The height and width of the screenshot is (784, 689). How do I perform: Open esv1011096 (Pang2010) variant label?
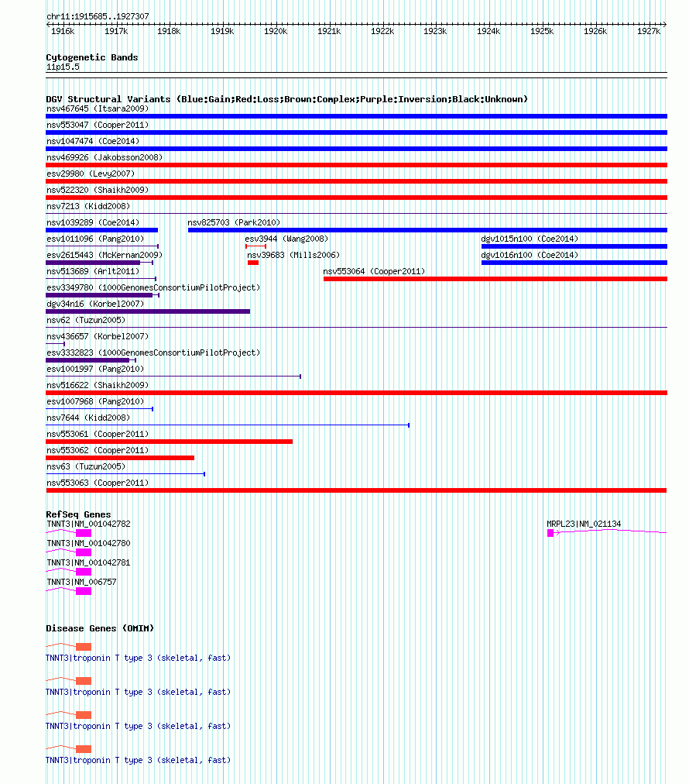click(95, 239)
